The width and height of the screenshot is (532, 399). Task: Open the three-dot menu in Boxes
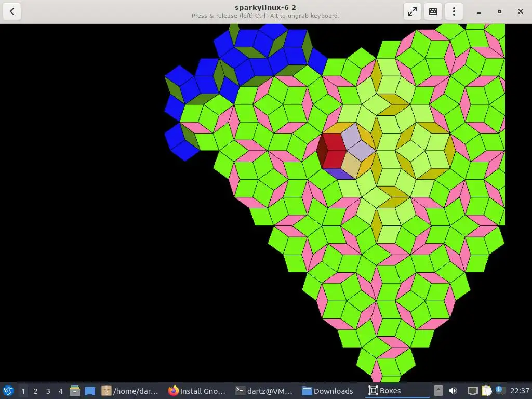point(454,11)
